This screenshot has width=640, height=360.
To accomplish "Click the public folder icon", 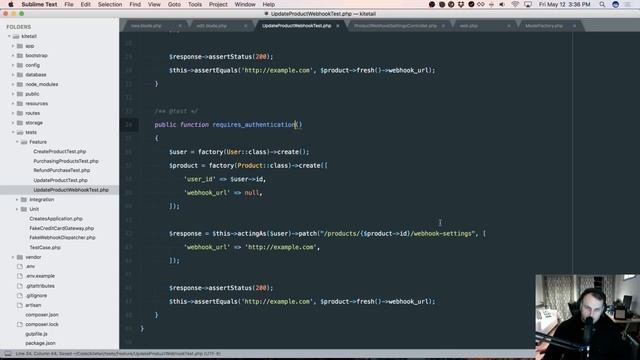I will (x=20, y=94).
